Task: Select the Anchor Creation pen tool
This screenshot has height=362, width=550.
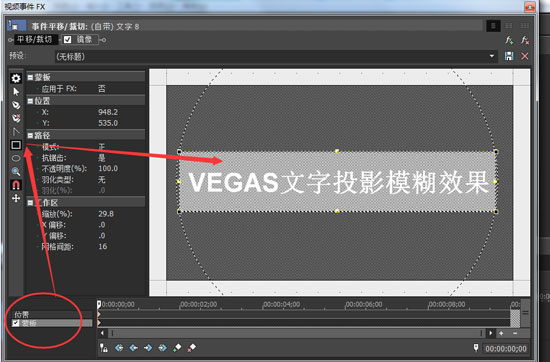Action: pos(16,105)
